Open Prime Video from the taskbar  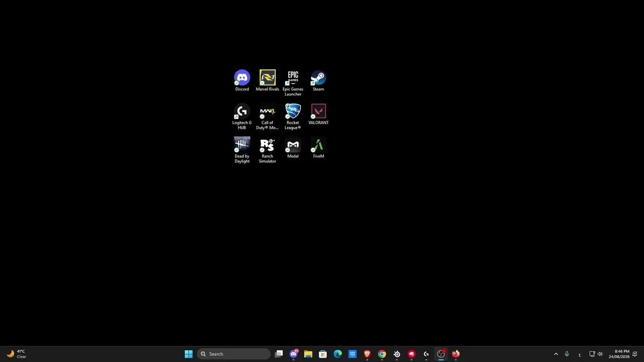click(x=352, y=354)
